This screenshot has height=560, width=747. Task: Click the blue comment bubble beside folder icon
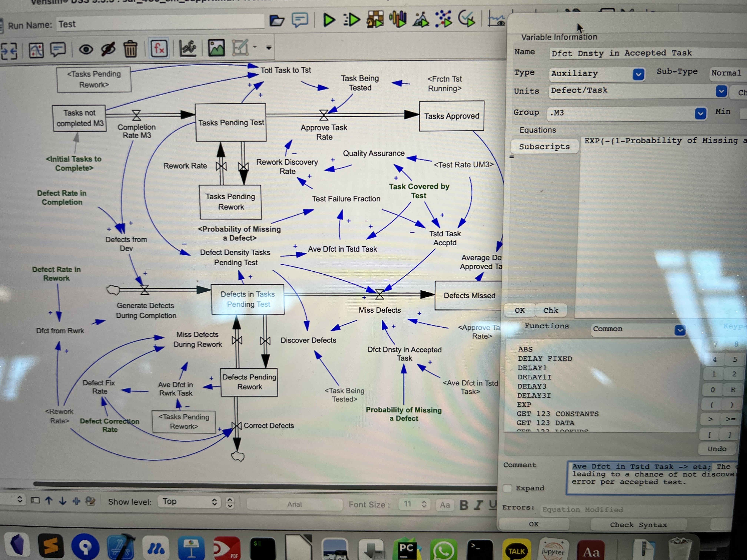pos(300,20)
